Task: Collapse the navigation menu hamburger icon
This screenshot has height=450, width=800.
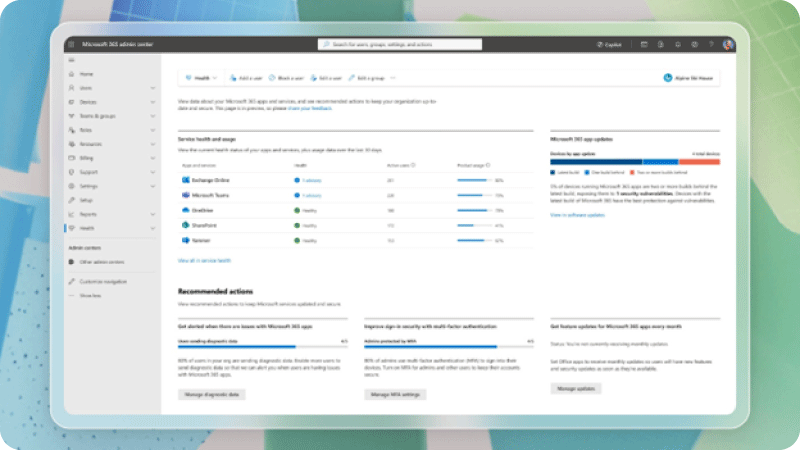Action: (x=71, y=60)
